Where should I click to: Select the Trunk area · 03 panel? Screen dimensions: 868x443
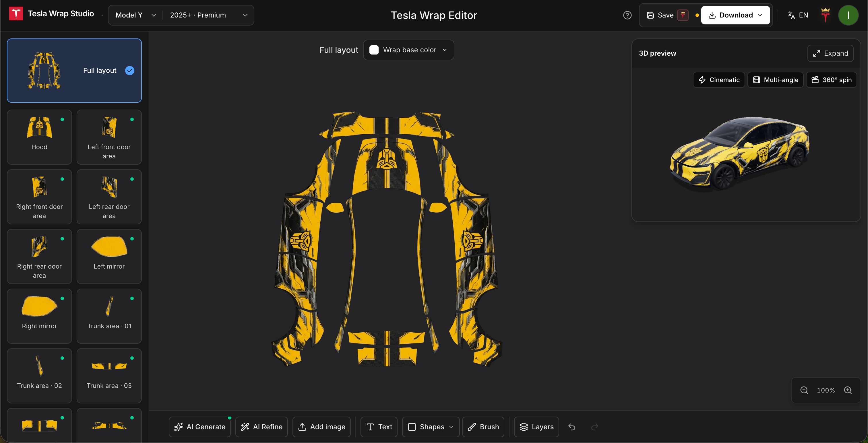[109, 376]
